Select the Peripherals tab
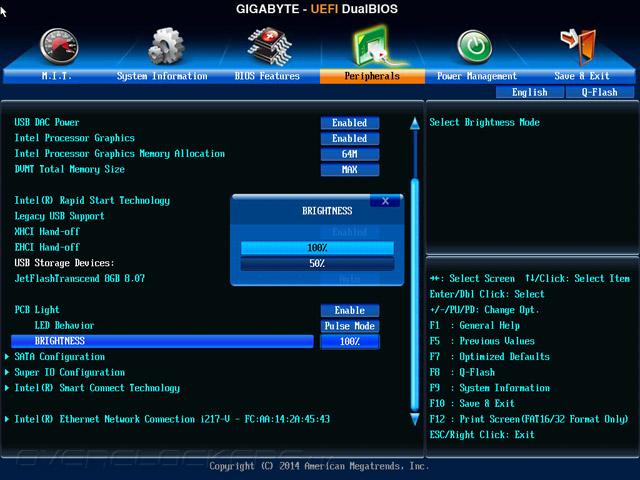The height and width of the screenshot is (480, 640). point(372,76)
